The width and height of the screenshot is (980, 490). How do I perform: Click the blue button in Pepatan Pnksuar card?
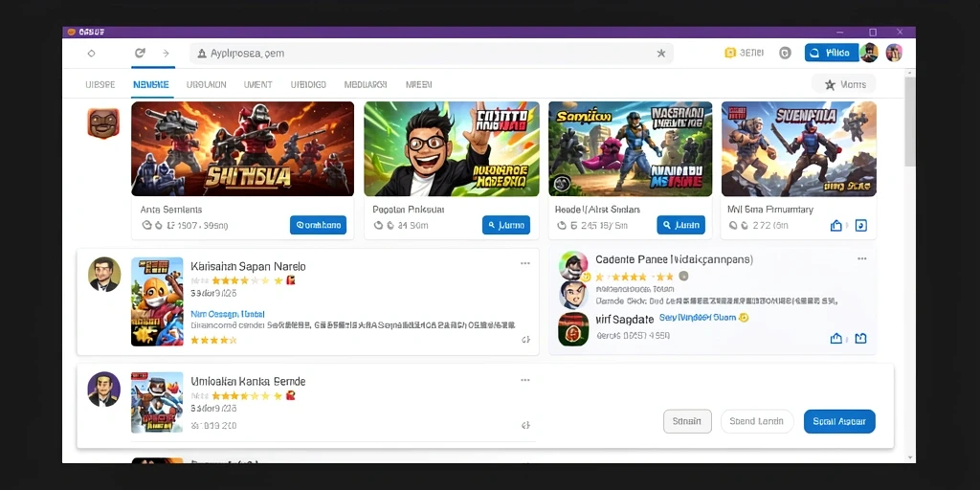(x=506, y=225)
